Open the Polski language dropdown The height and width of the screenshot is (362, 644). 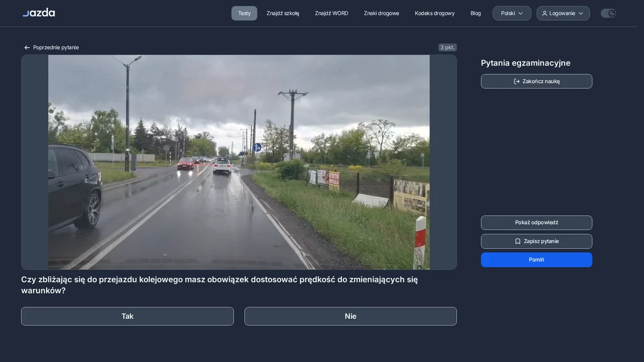512,13
